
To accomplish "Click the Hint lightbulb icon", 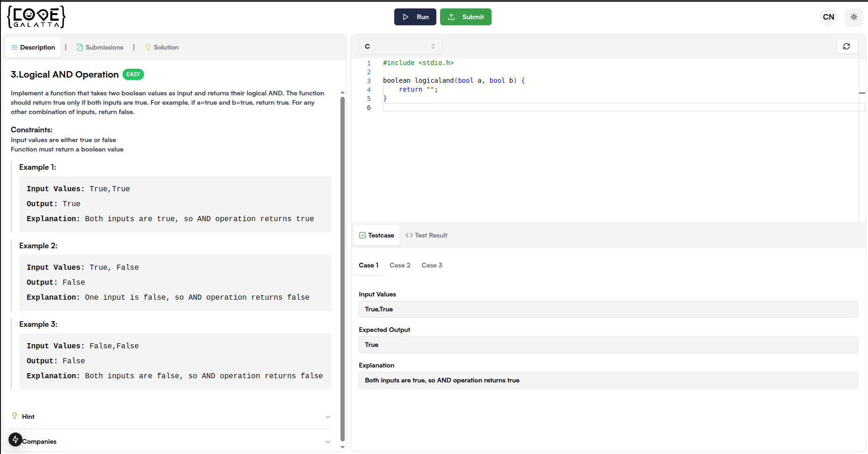I will pyautogui.click(x=14, y=416).
